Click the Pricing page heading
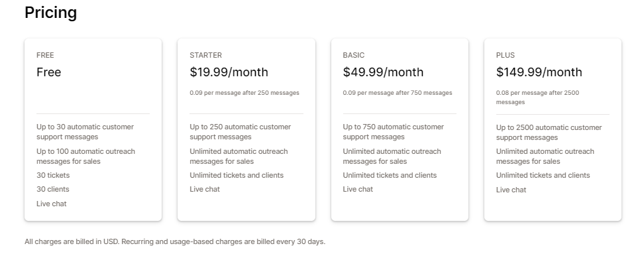Screen dimensions: 644x256 point(50,13)
